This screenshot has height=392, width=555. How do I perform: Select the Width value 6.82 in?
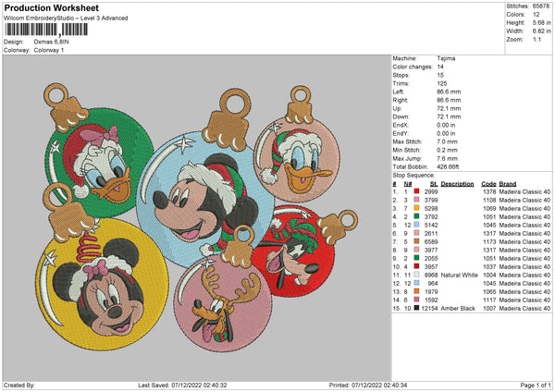click(541, 31)
